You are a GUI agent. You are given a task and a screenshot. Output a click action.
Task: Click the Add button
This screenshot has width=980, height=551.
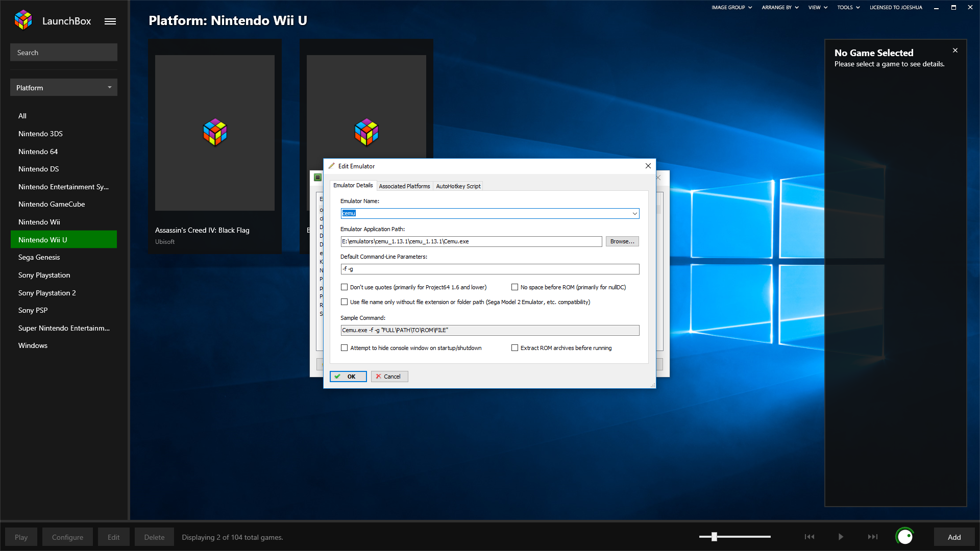tap(954, 537)
